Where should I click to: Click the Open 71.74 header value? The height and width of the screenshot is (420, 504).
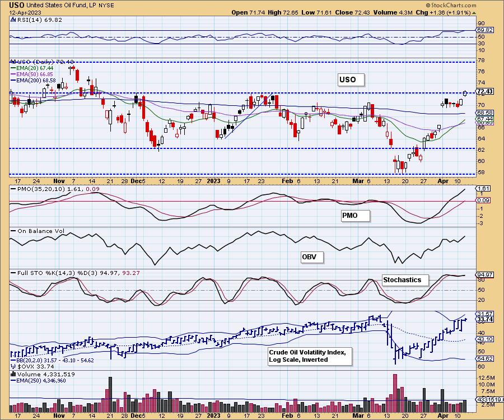tap(248, 12)
